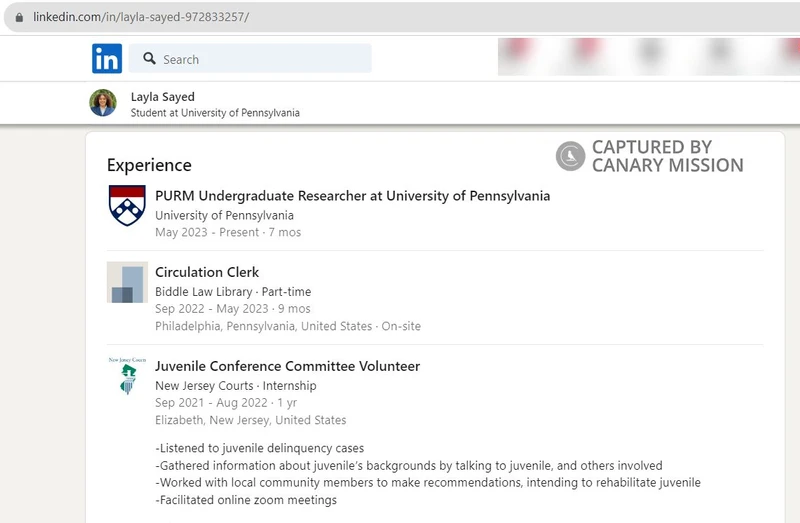Click '-Facilitated online zoom meetings' line
800x523 pixels.
tap(246, 500)
